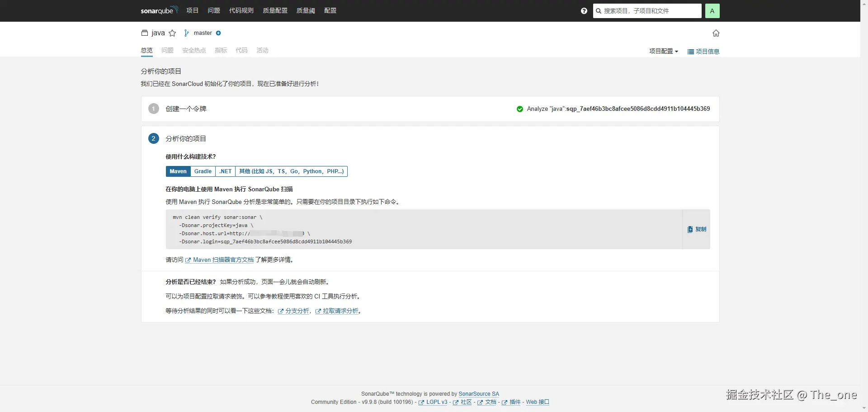Image resolution: width=868 pixels, height=412 pixels.
Task: Click the search magnifier icon
Action: (x=599, y=11)
